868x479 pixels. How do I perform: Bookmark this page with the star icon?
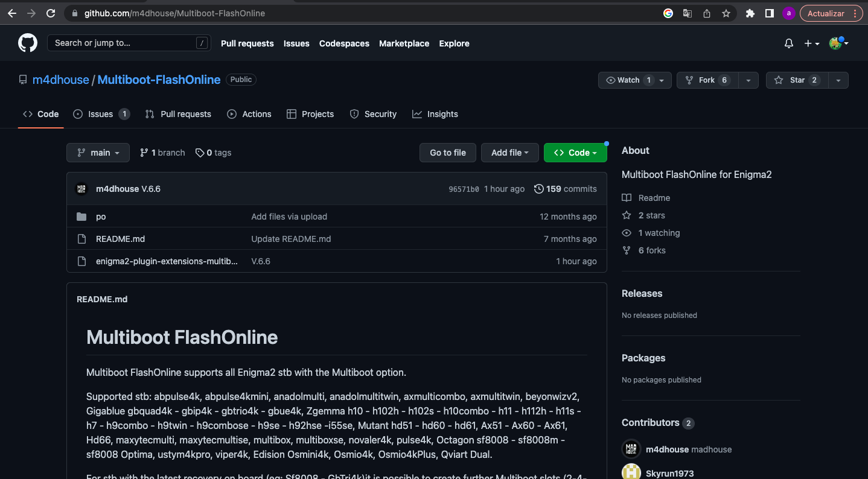click(726, 13)
